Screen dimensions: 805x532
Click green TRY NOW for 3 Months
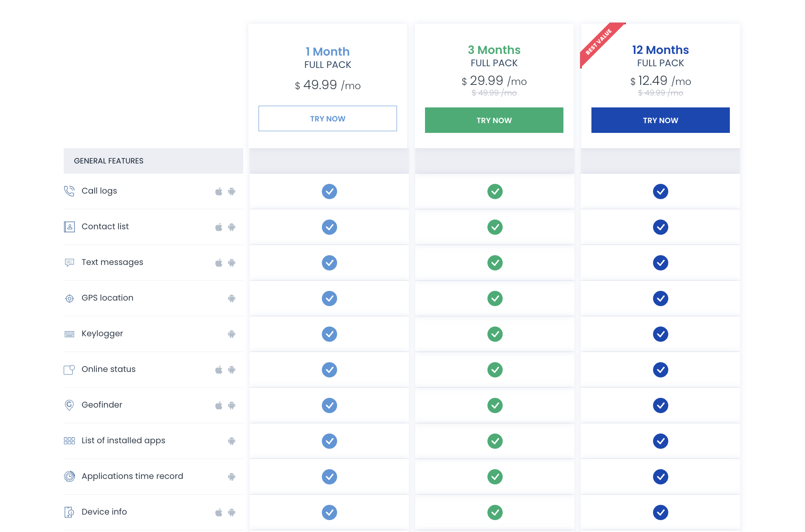coord(494,120)
